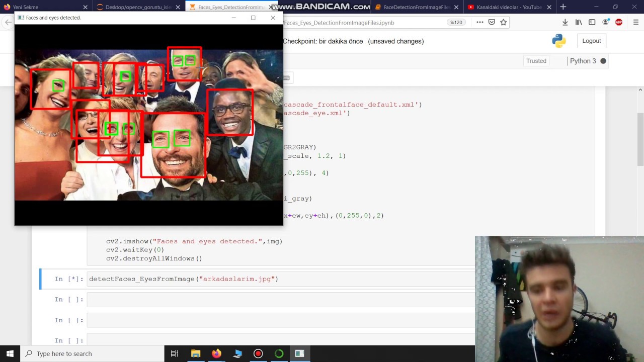Click the cv2.imshow code line
The width and height of the screenshot is (644, 362).
tap(194, 241)
